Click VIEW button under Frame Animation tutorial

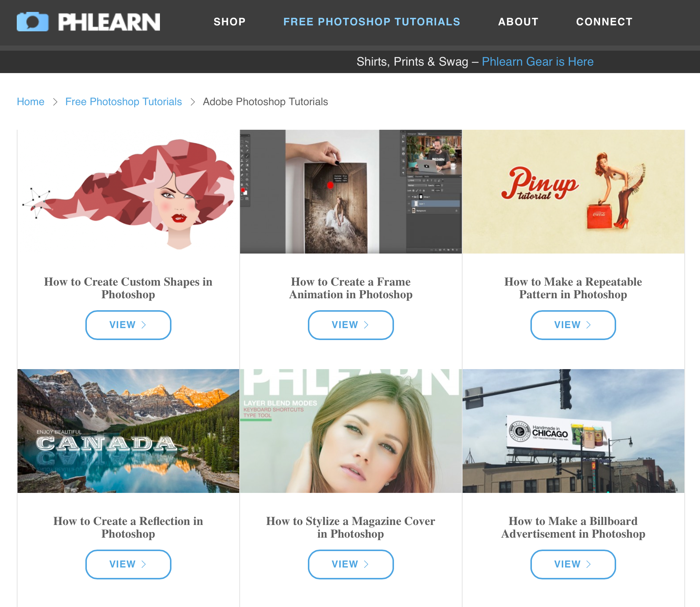tap(351, 325)
